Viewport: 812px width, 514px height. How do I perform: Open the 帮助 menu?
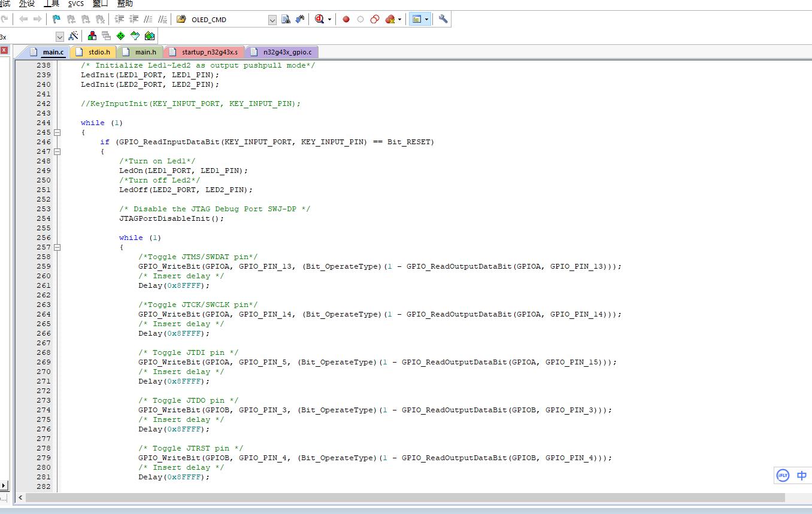coord(125,4)
